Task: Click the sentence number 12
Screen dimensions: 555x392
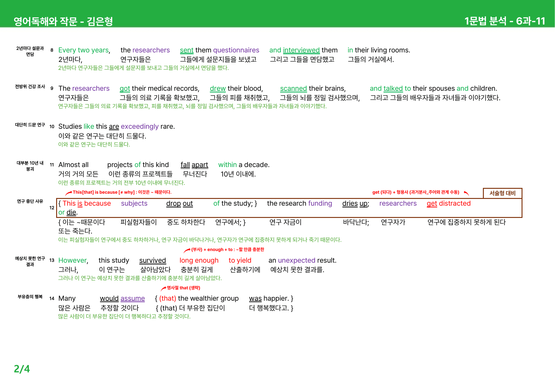Action: [52, 208]
